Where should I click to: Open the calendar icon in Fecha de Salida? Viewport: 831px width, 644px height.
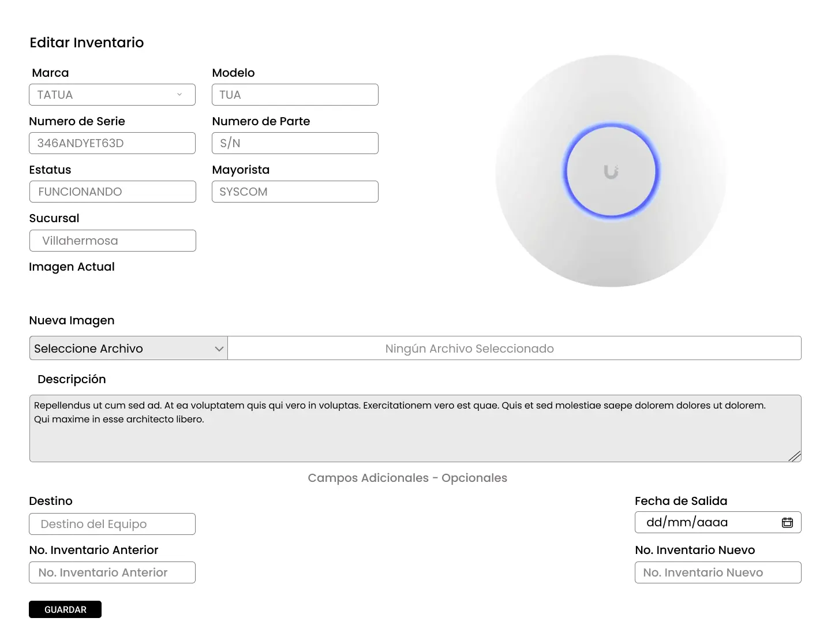pyautogui.click(x=787, y=522)
